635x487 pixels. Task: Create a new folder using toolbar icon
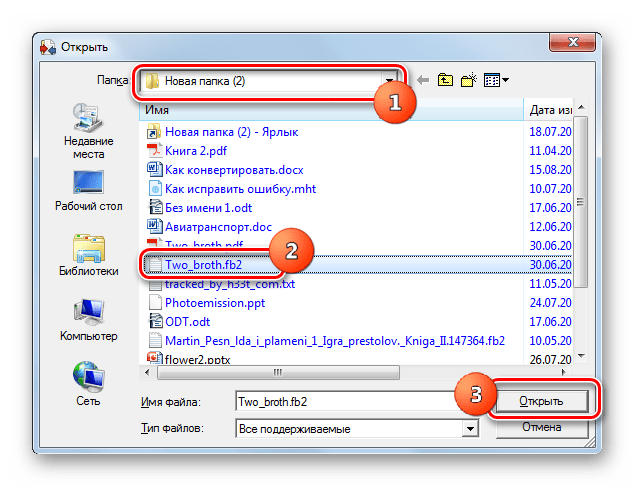point(469,80)
